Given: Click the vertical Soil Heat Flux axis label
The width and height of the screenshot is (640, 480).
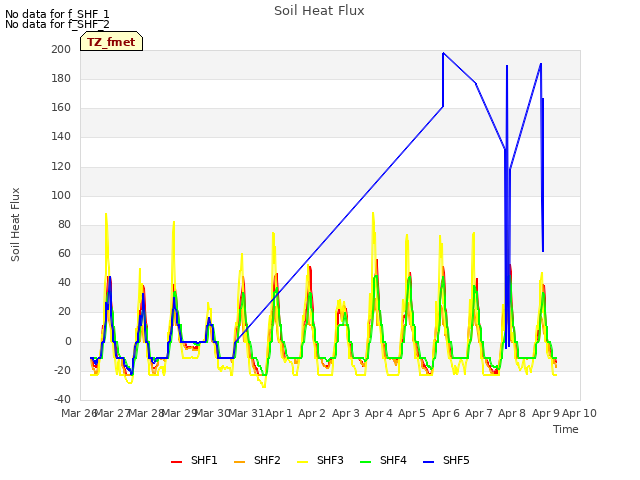Looking at the screenshot, I should [15, 224].
